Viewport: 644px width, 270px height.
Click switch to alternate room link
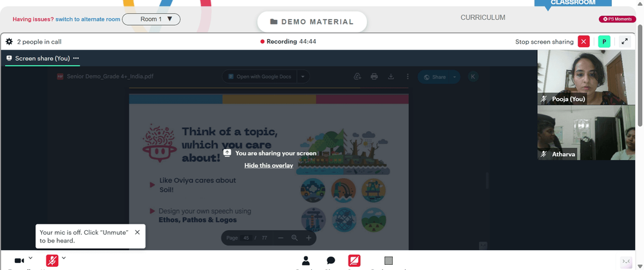point(88,19)
